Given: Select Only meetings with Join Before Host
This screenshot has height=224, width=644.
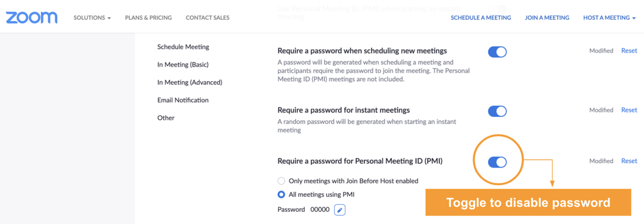Looking at the screenshot, I should click(x=281, y=180).
